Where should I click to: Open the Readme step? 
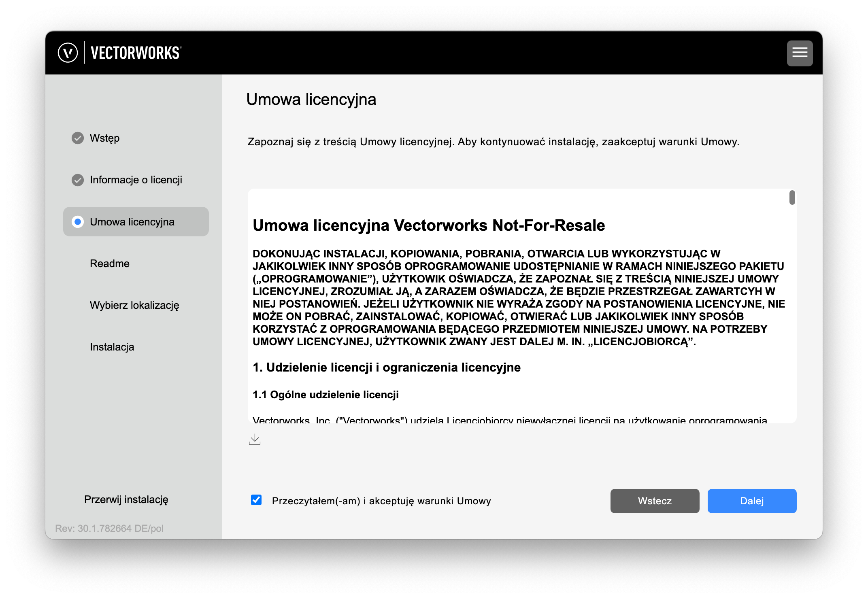click(110, 263)
